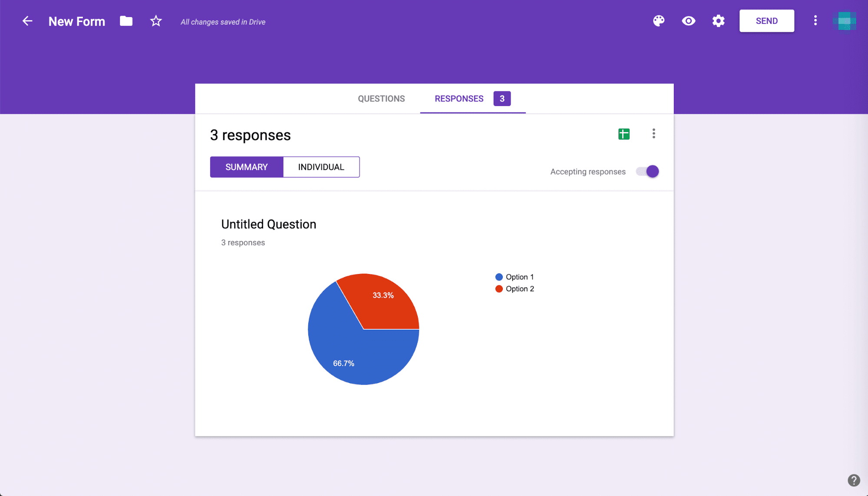Click the more options dots next to responses count

[x=654, y=133]
